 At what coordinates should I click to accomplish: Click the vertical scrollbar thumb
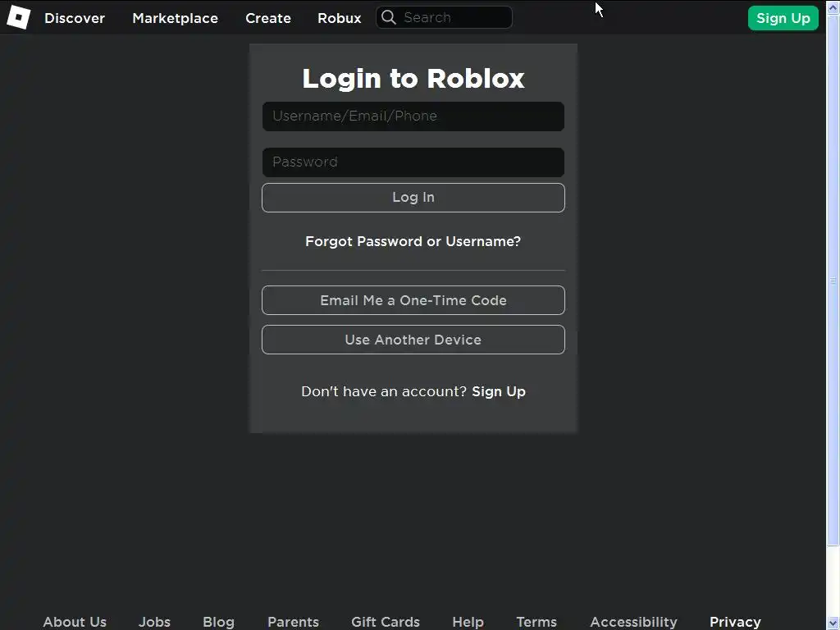pyautogui.click(x=833, y=281)
